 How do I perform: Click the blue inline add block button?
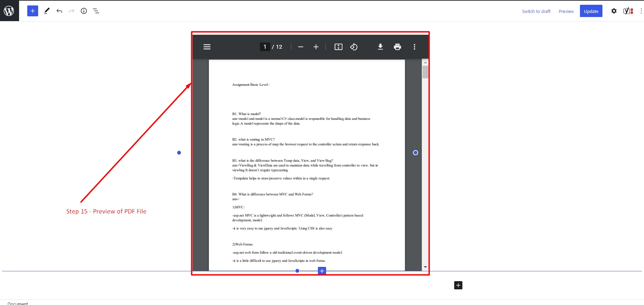tap(322, 271)
